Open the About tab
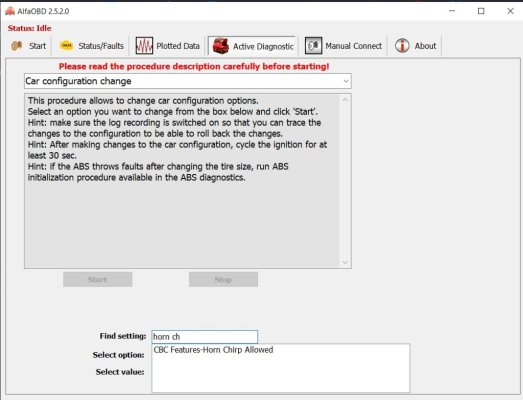 tap(416, 46)
